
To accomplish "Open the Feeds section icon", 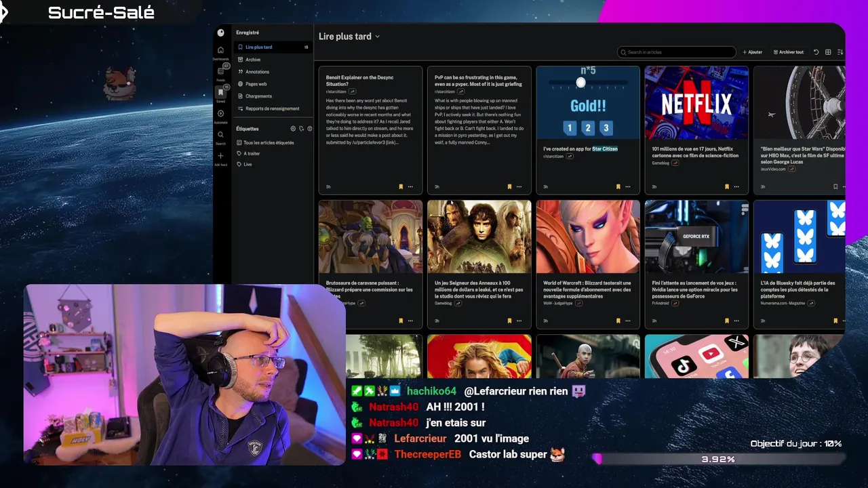I will (220, 71).
